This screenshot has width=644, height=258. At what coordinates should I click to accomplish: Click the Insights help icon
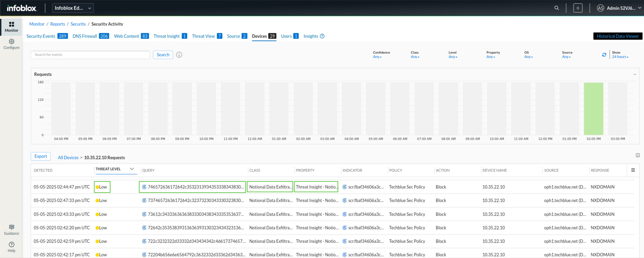[322, 36]
